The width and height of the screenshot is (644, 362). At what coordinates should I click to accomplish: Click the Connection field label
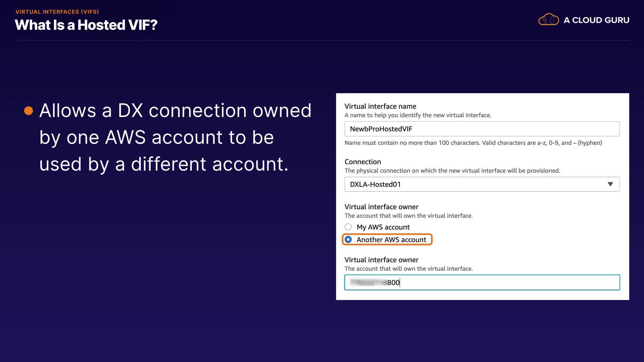click(x=363, y=162)
